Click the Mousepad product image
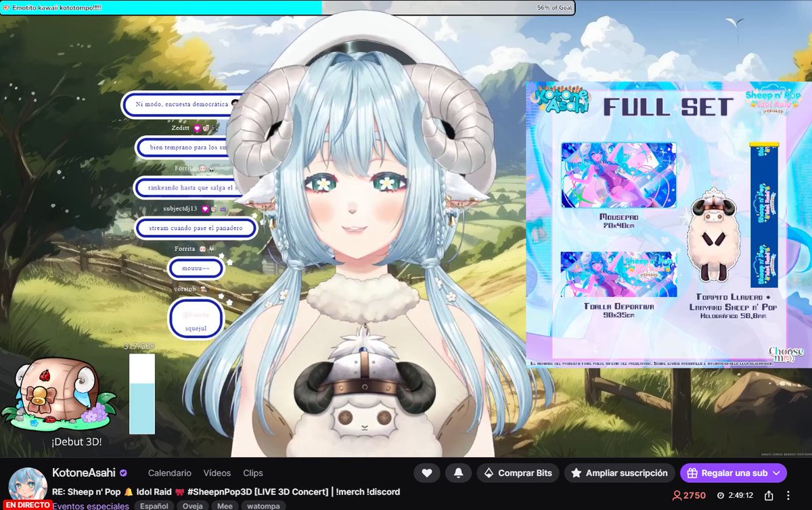This screenshot has width=812, height=510. click(x=618, y=175)
